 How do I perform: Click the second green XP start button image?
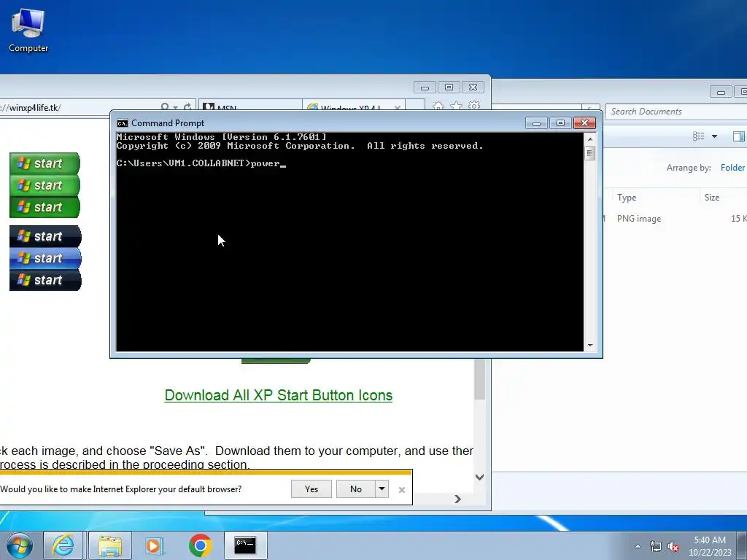[44, 185]
